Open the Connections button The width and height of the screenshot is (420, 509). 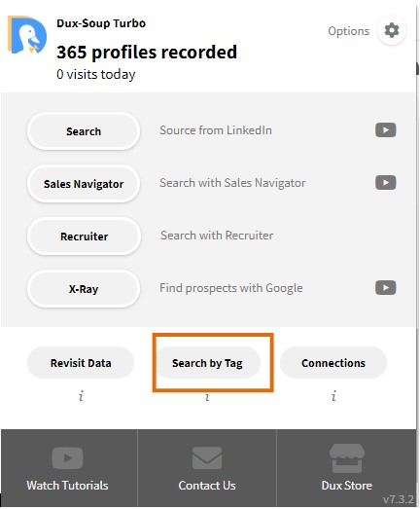pos(333,363)
